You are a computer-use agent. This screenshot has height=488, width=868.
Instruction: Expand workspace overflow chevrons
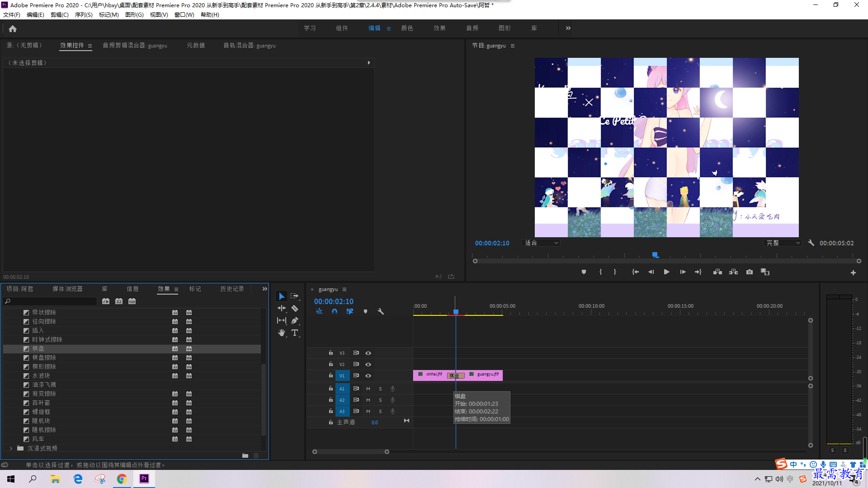pyautogui.click(x=568, y=28)
